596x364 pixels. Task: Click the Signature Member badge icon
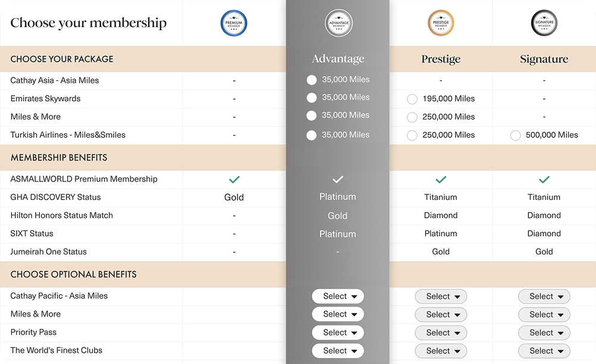tap(544, 23)
